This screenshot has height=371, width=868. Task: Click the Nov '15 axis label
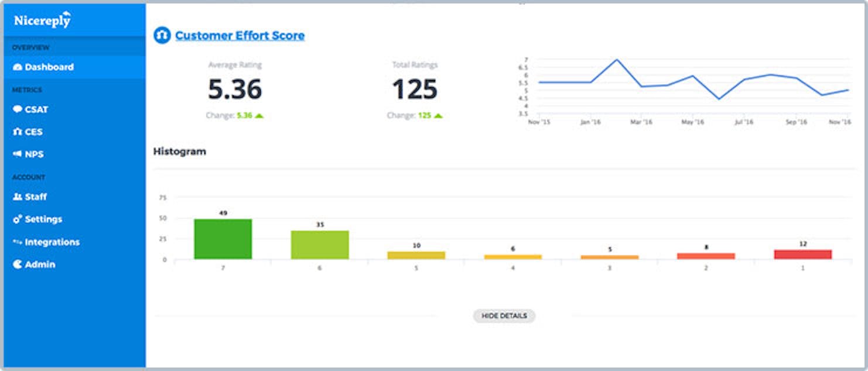click(x=539, y=122)
